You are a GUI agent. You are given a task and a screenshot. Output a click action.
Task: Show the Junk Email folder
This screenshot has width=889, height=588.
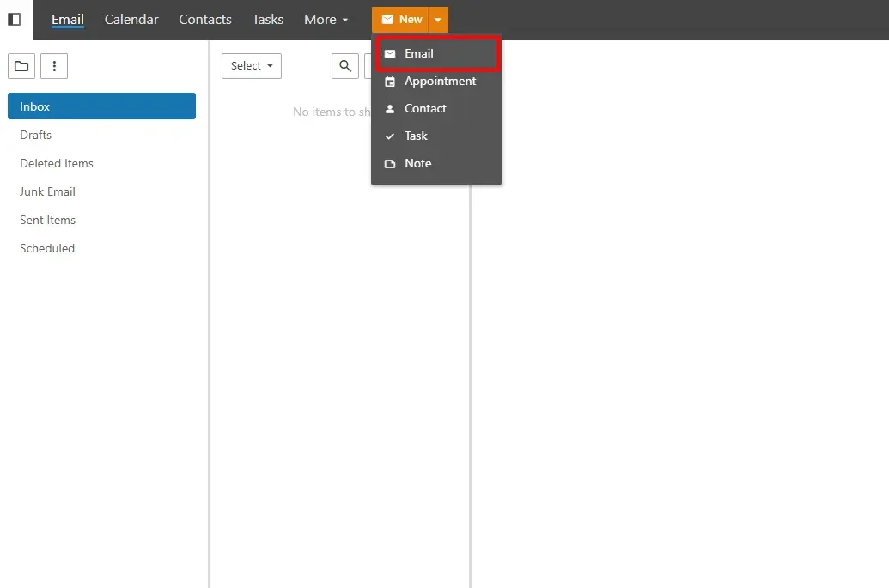(x=48, y=191)
